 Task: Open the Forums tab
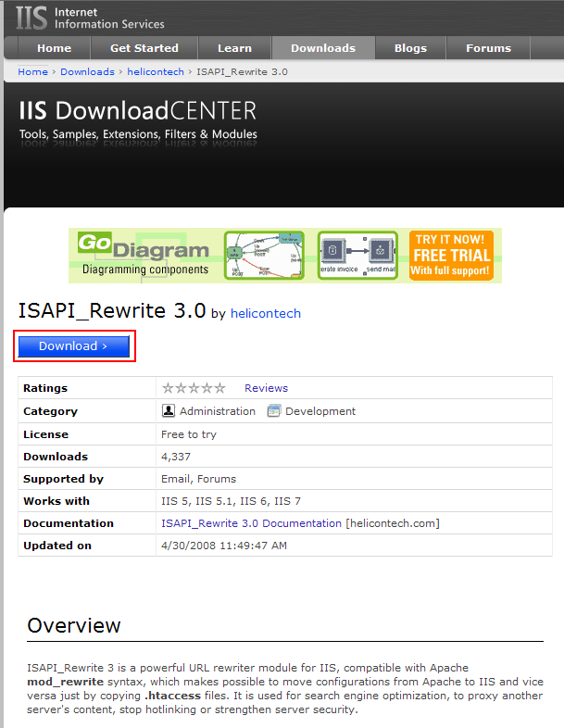488,48
